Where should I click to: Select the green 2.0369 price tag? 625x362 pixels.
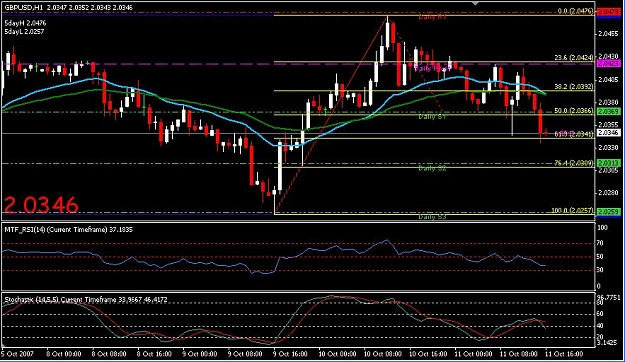608,112
